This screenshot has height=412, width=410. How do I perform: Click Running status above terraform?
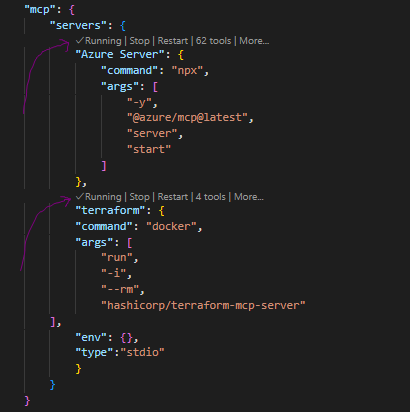pyautogui.click(x=99, y=197)
